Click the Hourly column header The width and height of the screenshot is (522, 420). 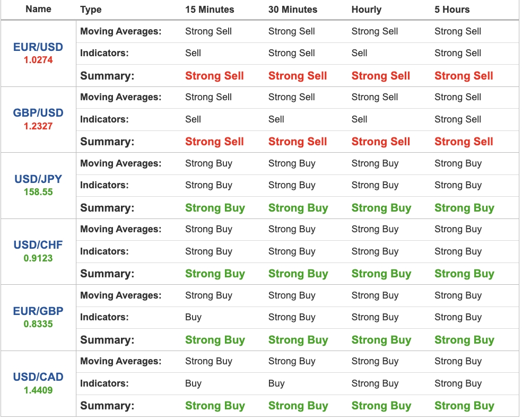[367, 10]
